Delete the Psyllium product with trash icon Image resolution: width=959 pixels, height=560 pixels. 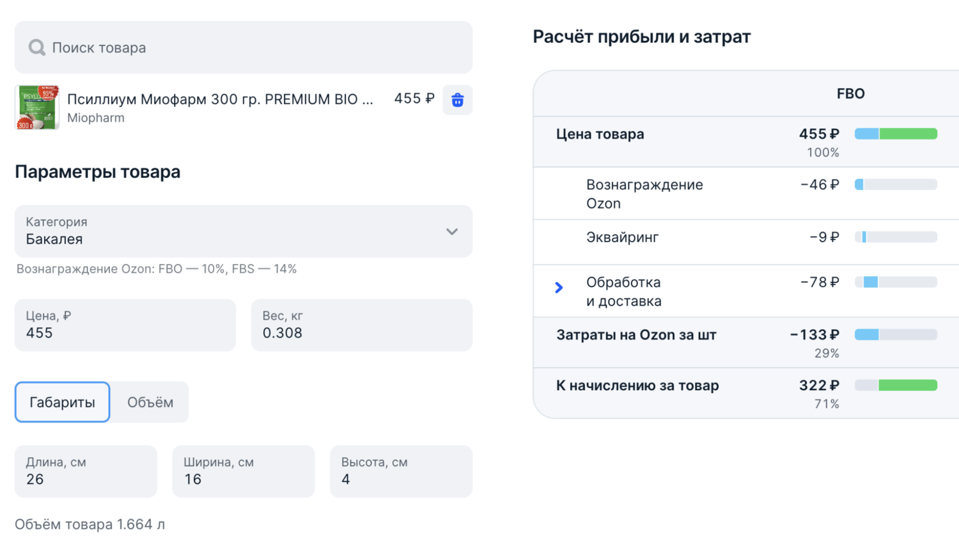click(457, 100)
